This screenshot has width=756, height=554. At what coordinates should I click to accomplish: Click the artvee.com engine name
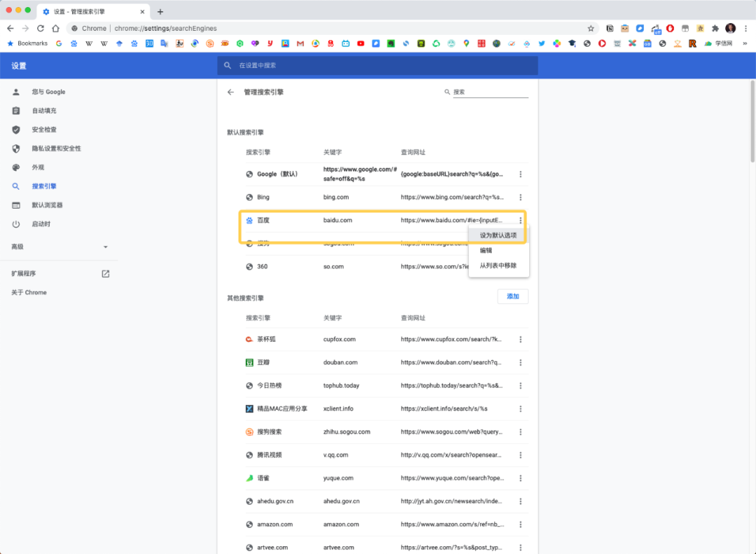pyautogui.click(x=272, y=548)
